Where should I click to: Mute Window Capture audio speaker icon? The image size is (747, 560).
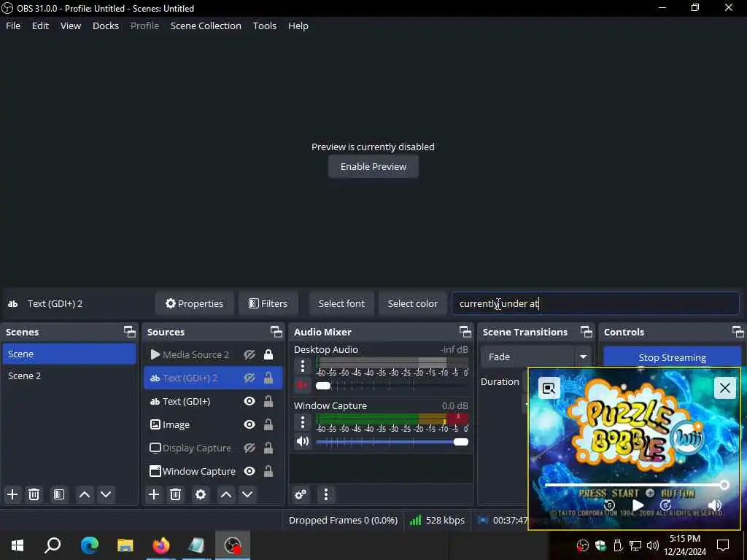click(x=303, y=441)
